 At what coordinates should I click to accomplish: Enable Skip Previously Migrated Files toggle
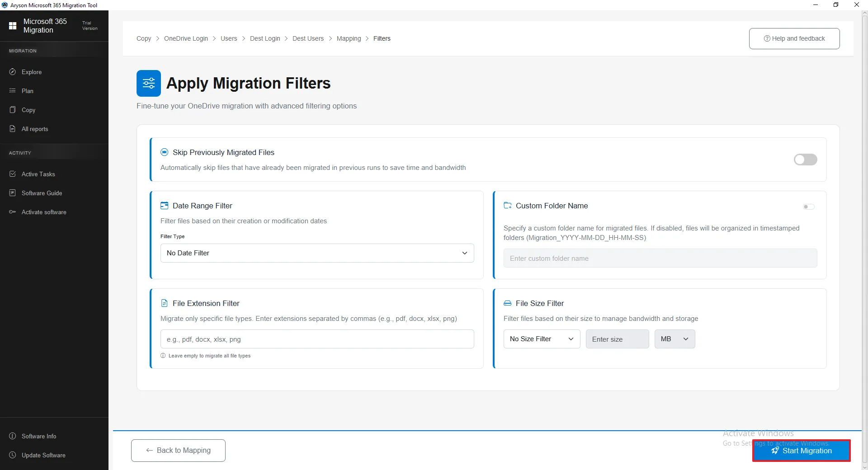[x=805, y=160]
